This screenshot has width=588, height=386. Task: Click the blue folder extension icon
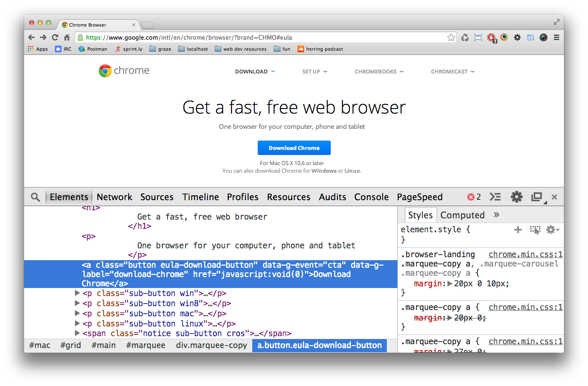[x=530, y=38]
